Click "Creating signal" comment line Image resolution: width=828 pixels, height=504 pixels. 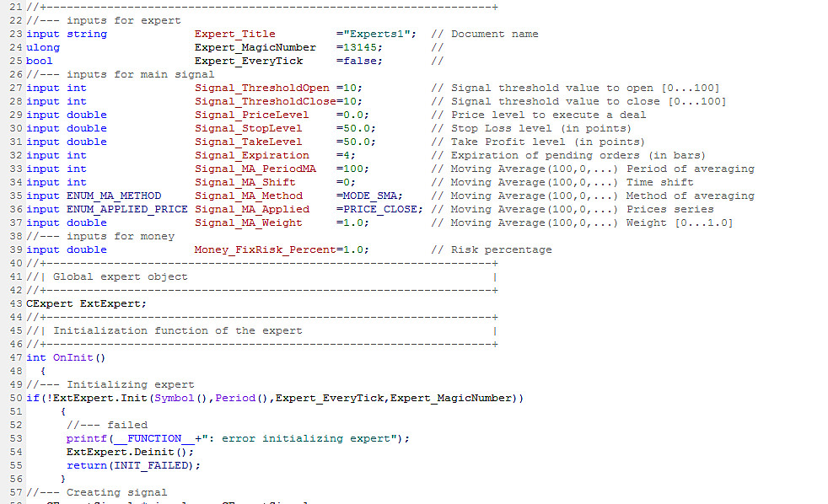(x=97, y=492)
